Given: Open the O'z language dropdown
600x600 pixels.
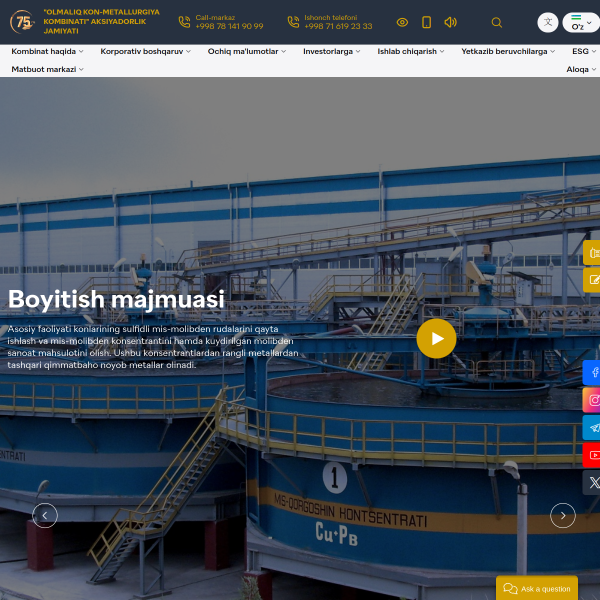Looking at the screenshot, I should pyautogui.click(x=581, y=22).
